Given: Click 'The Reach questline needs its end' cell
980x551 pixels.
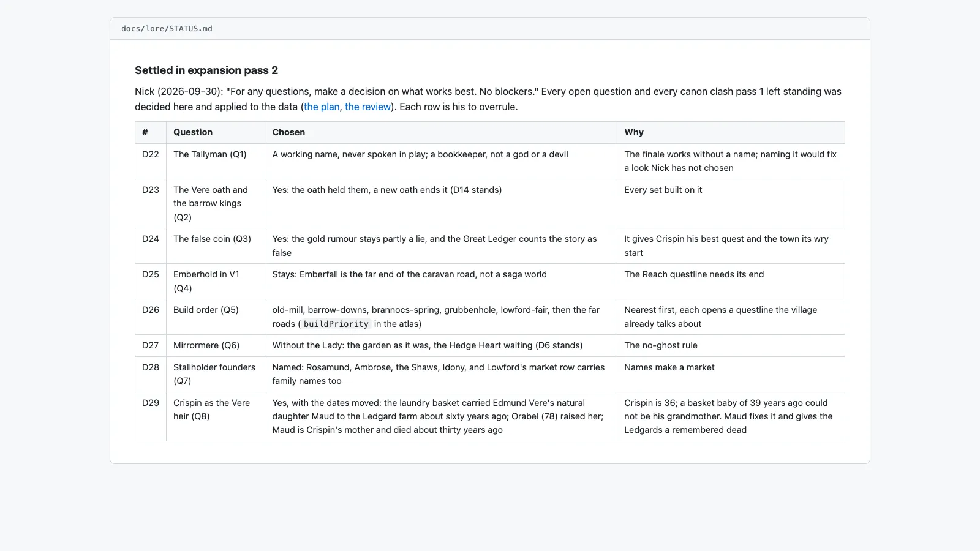Looking at the screenshot, I should pyautogui.click(x=731, y=282).
